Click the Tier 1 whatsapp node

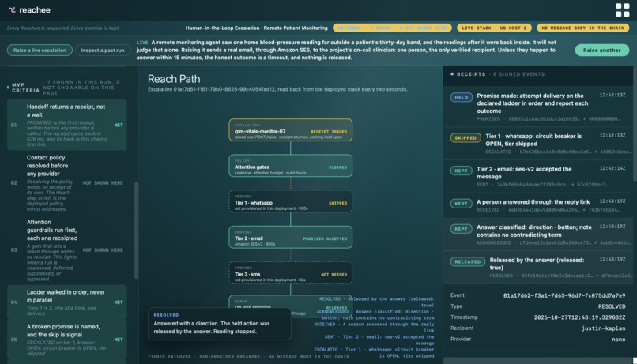tap(291, 201)
